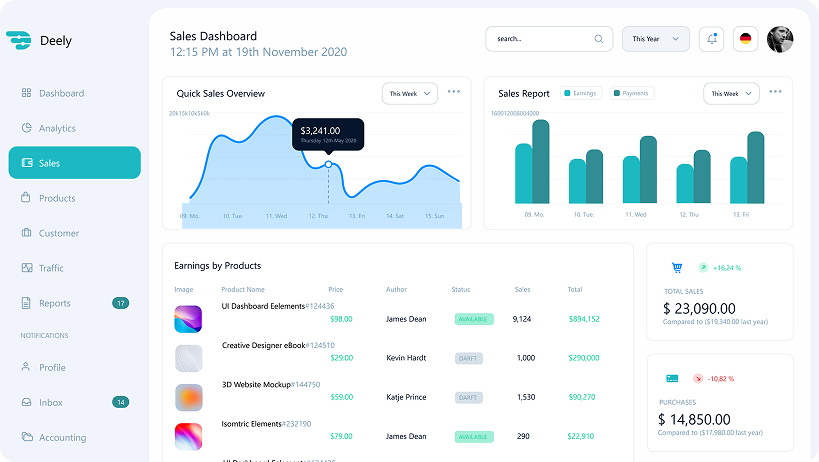The width and height of the screenshot is (819, 462).
Task: Click the Sales wallet icon
Action: [27, 163]
